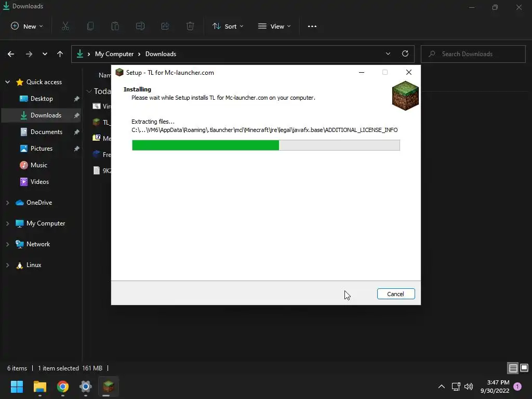This screenshot has height=399, width=532.
Task: Open Videos in sidebar
Action: [39, 181]
